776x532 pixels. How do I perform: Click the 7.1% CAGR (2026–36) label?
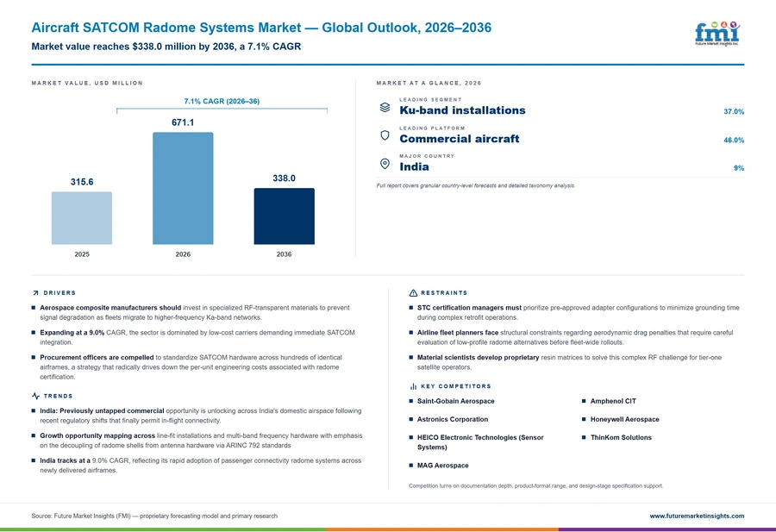(222, 101)
